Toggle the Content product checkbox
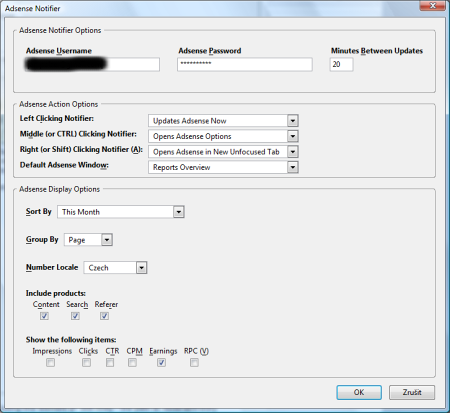450x413 pixels. point(44,315)
